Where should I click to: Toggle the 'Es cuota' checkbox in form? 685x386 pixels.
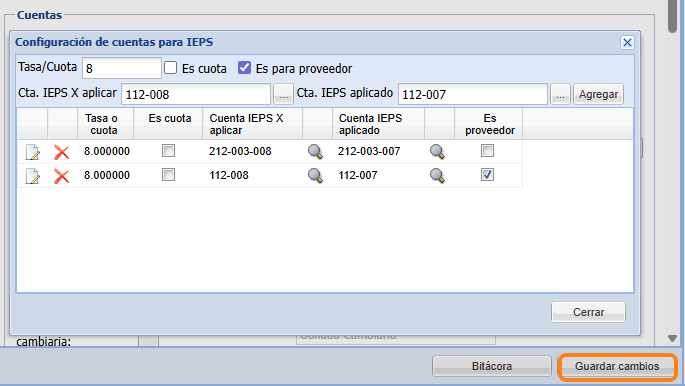click(x=171, y=68)
